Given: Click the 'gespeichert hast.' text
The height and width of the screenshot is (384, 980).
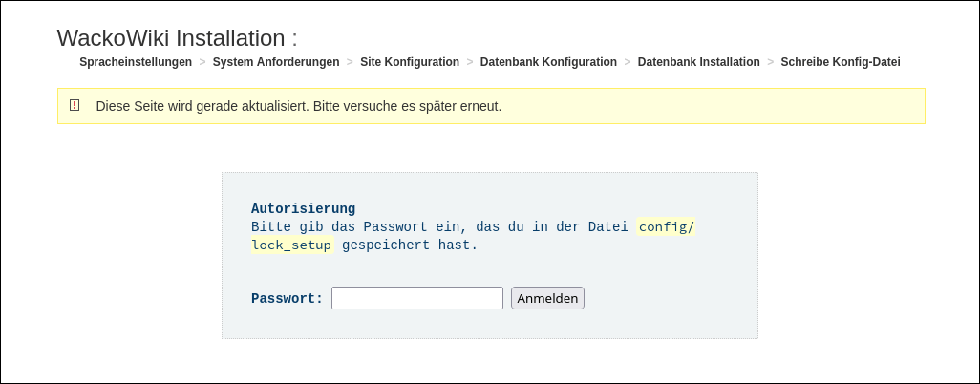Looking at the screenshot, I should (x=410, y=245).
